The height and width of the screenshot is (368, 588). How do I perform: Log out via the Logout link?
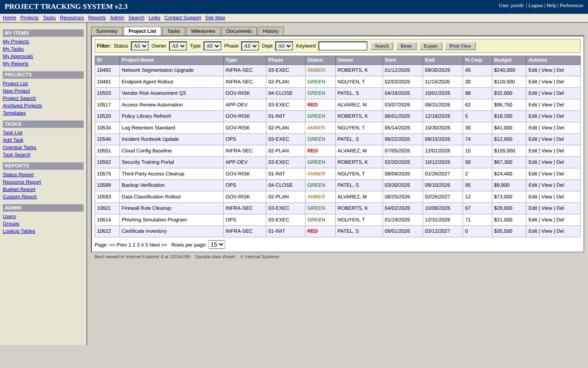[x=535, y=6]
